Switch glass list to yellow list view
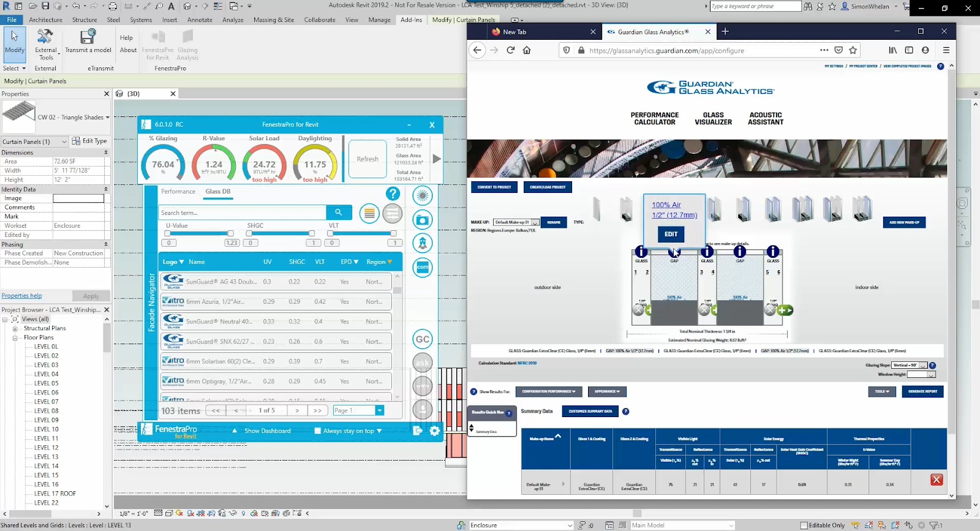Screen dimensions: 980x531 [x=369, y=213]
